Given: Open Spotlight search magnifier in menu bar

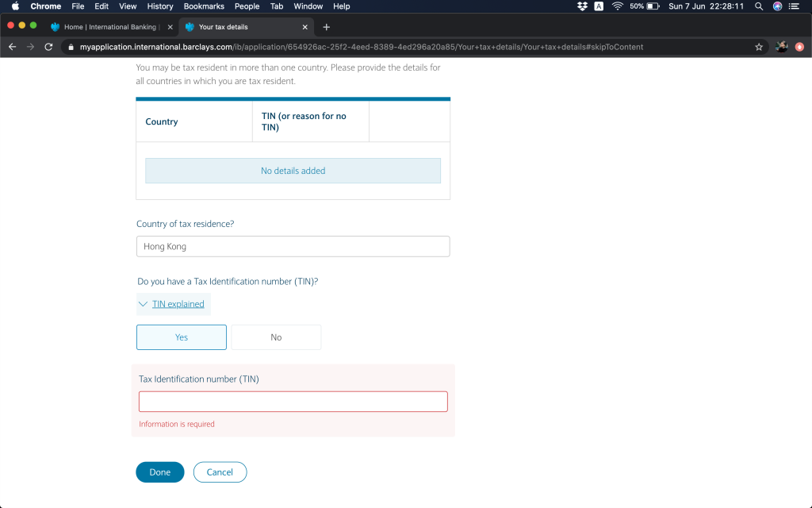Looking at the screenshot, I should (759, 6).
